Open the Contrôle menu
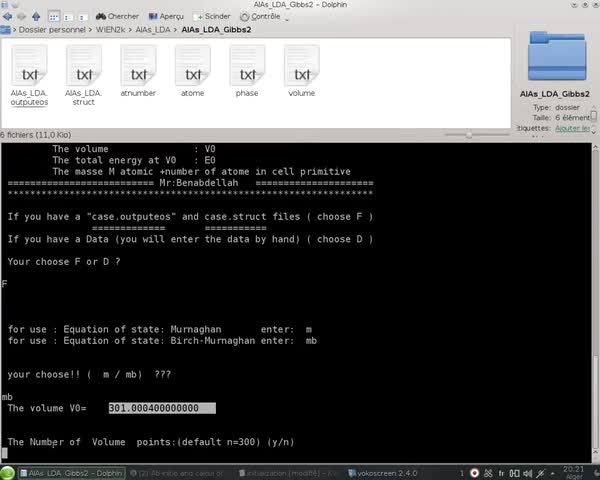The height and width of the screenshot is (480, 600). point(260,16)
